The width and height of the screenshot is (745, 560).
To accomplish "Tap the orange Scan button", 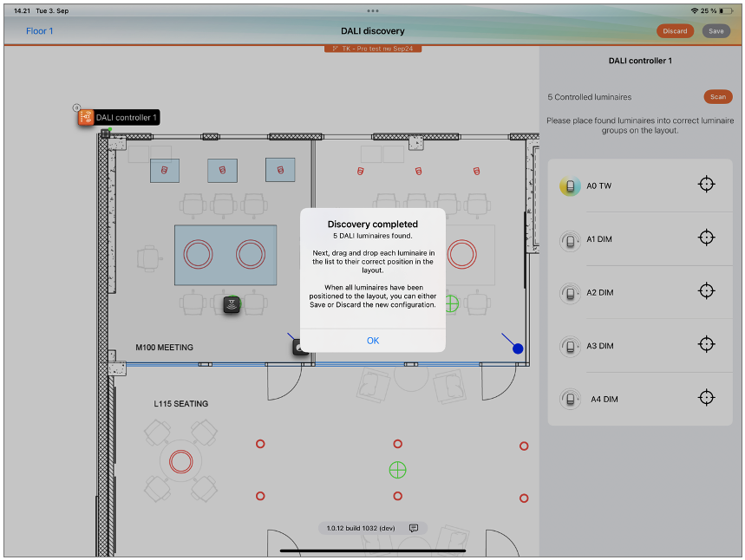I will click(x=716, y=96).
